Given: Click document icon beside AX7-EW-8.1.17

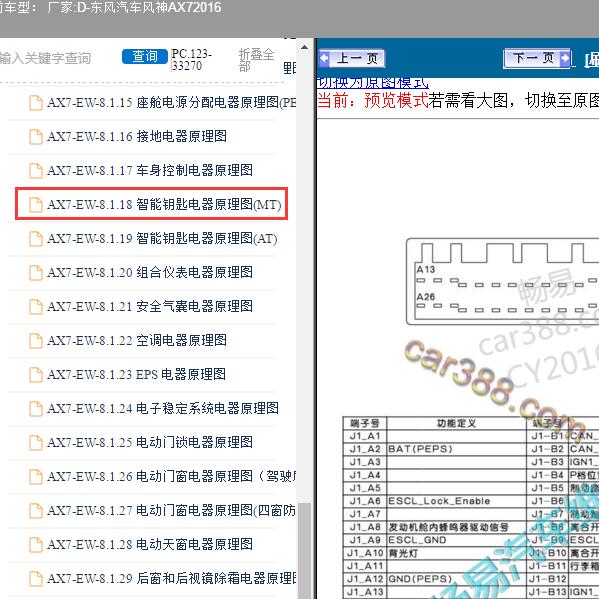Looking at the screenshot, I should click(36, 171).
